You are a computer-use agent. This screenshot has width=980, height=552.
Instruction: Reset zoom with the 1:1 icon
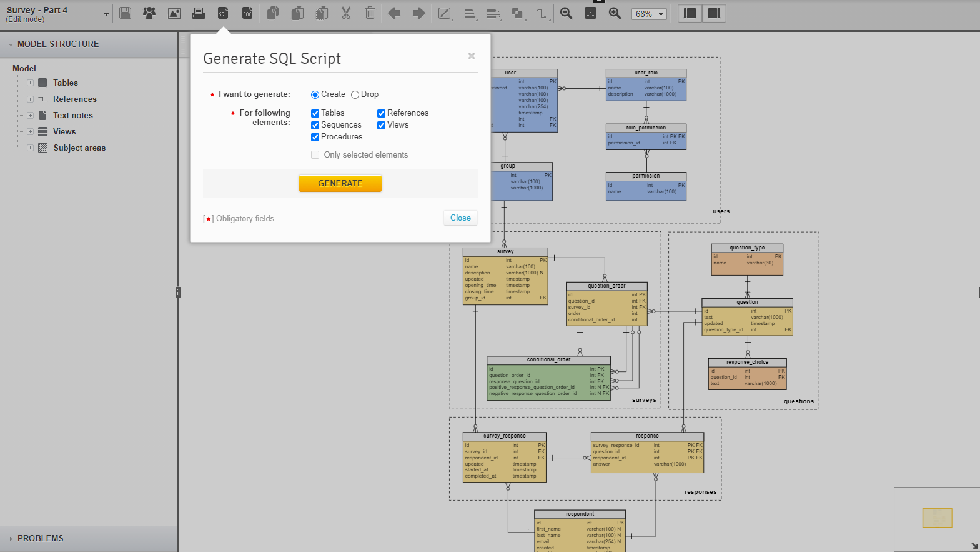click(590, 13)
